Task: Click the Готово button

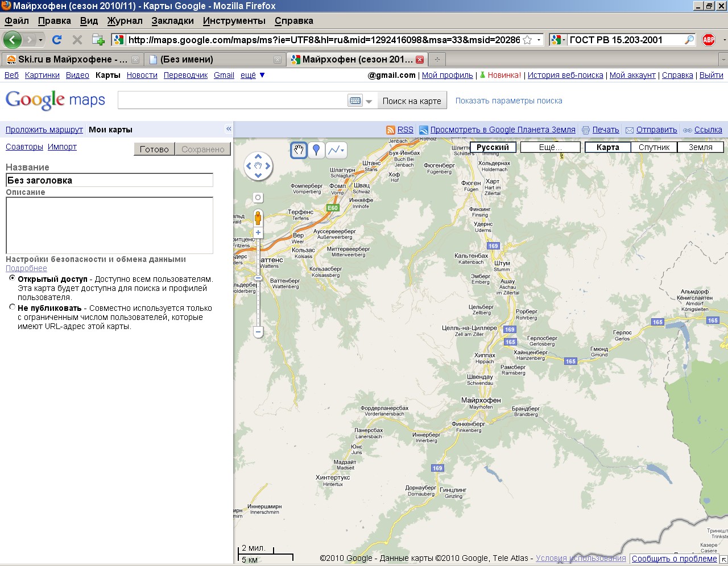Action: point(154,149)
